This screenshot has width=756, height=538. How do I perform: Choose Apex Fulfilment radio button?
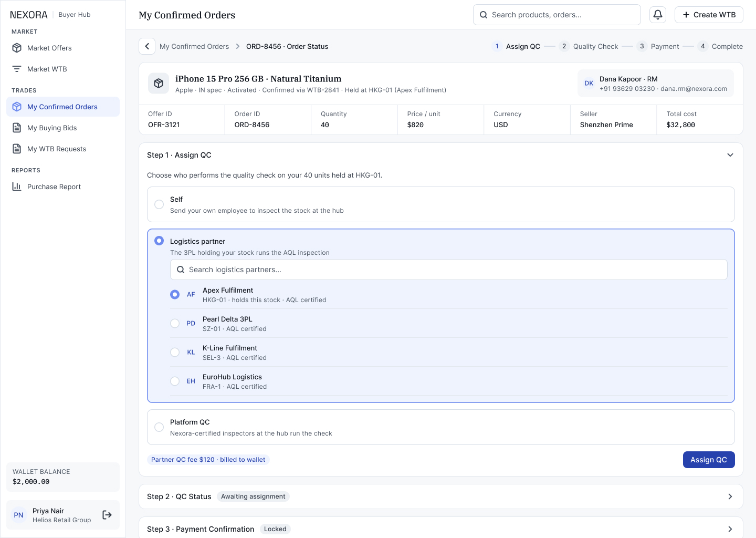175,295
